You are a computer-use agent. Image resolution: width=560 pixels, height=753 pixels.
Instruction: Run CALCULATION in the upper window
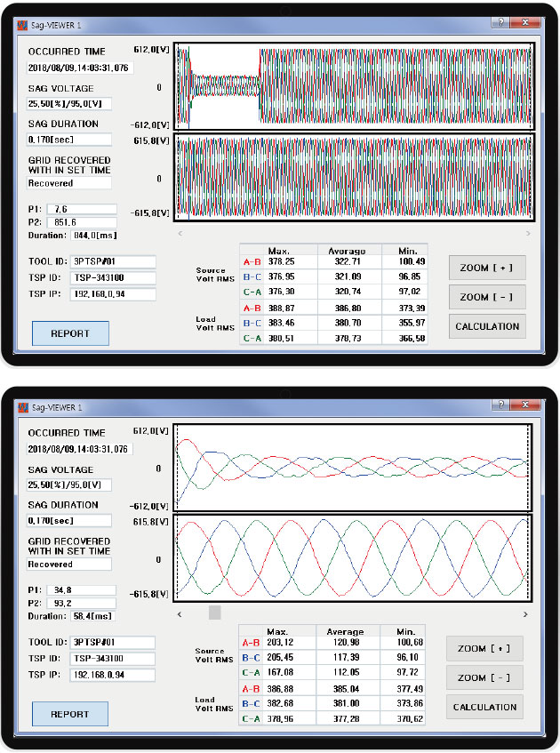(x=486, y=326)
